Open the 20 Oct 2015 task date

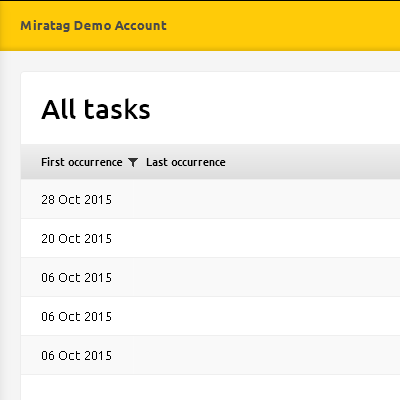[76, 239]
